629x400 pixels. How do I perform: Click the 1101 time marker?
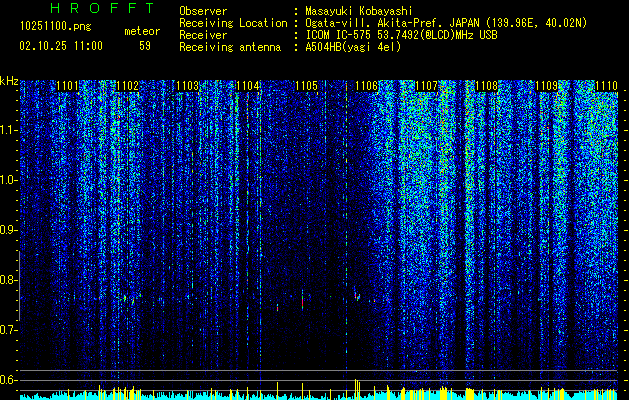(67, 86)
